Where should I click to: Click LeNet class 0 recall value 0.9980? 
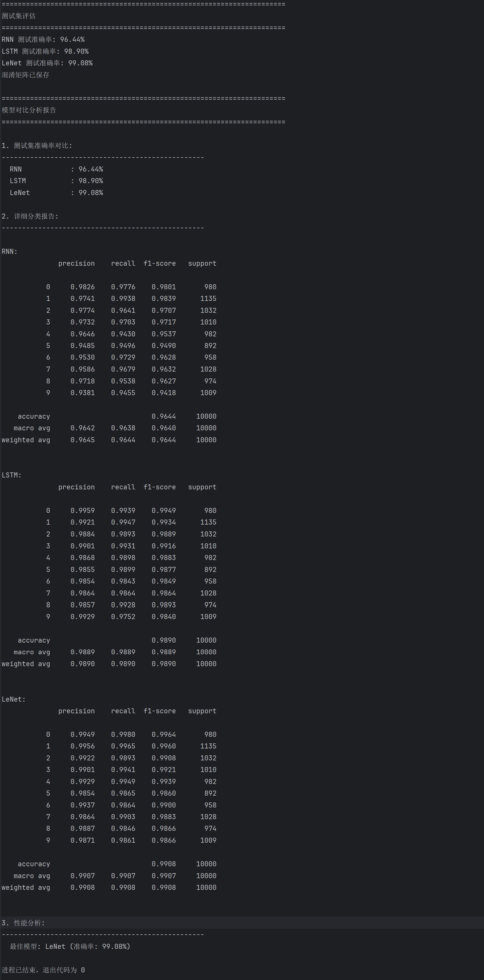pyautogui.click(x=123, y=734)
